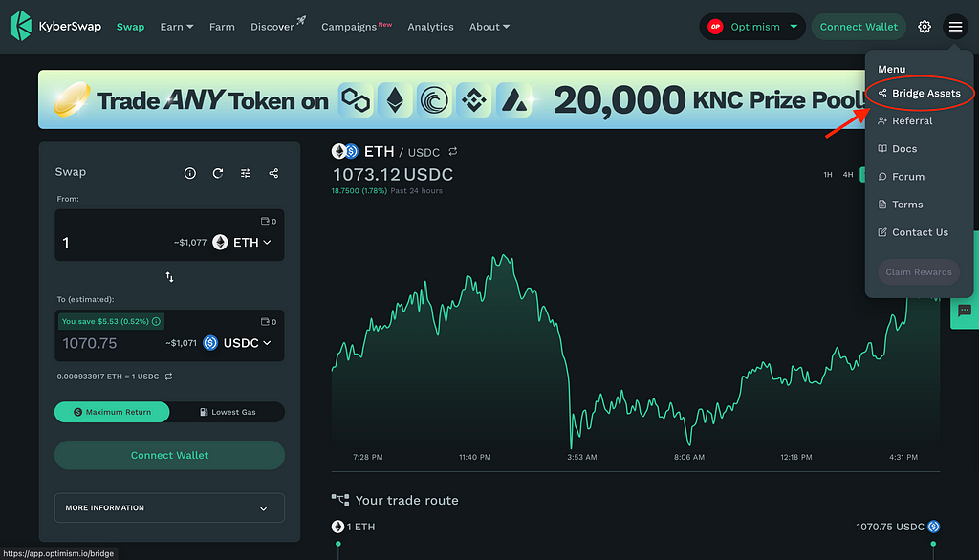This screenshot has height=560, width=979.
Task: Select the Maximum Return option
Action: point(112,412)
